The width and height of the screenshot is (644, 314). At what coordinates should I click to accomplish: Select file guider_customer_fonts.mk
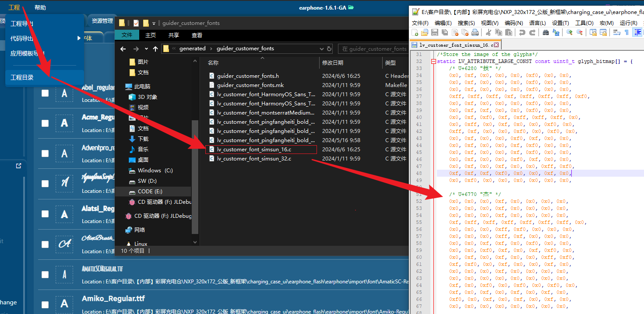coord(250,85)
